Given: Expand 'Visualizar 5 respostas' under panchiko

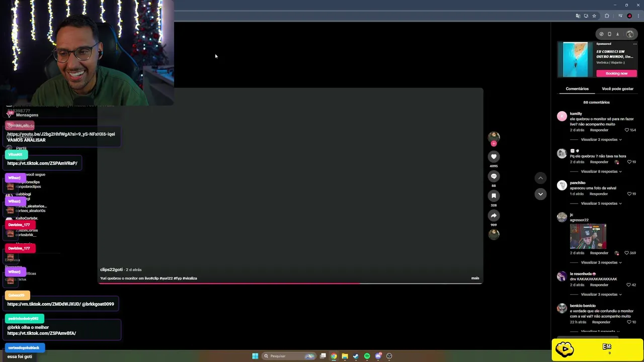Looking at the screenshot, I should pyautogui.click(x=601, y=204).
